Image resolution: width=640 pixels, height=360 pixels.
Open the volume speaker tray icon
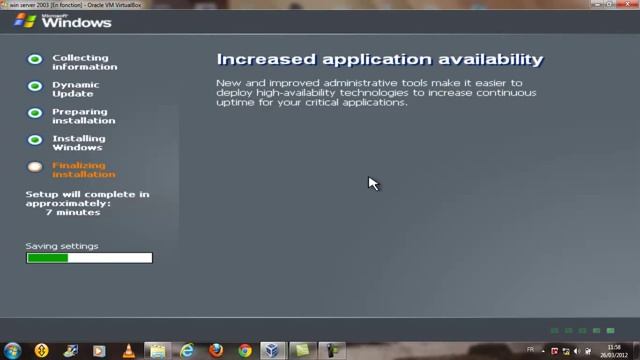(577, 351)
